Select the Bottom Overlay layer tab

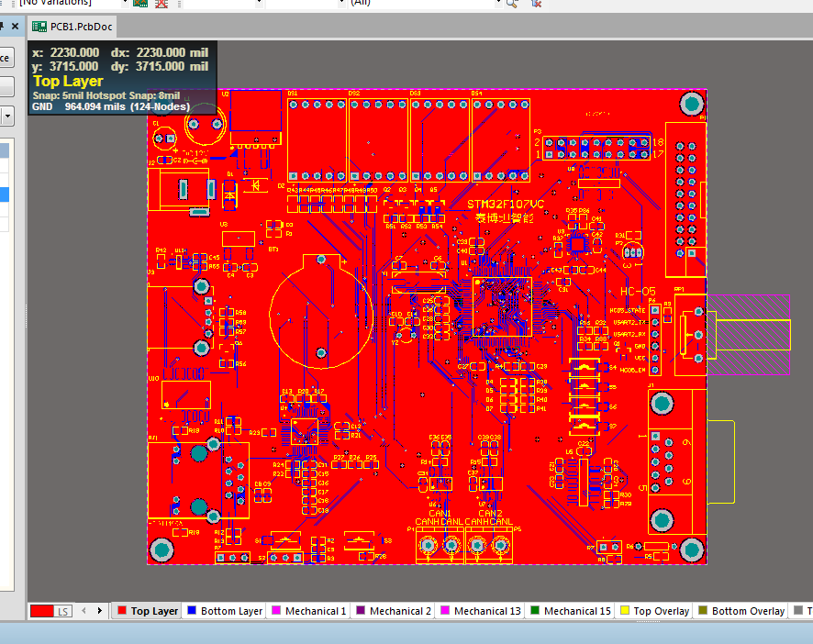(741, 610)
